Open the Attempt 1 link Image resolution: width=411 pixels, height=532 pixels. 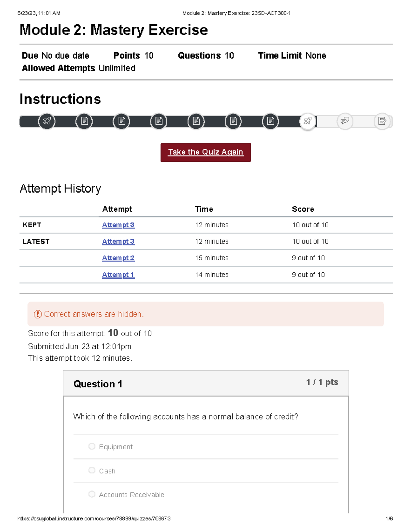pos(118,274)
